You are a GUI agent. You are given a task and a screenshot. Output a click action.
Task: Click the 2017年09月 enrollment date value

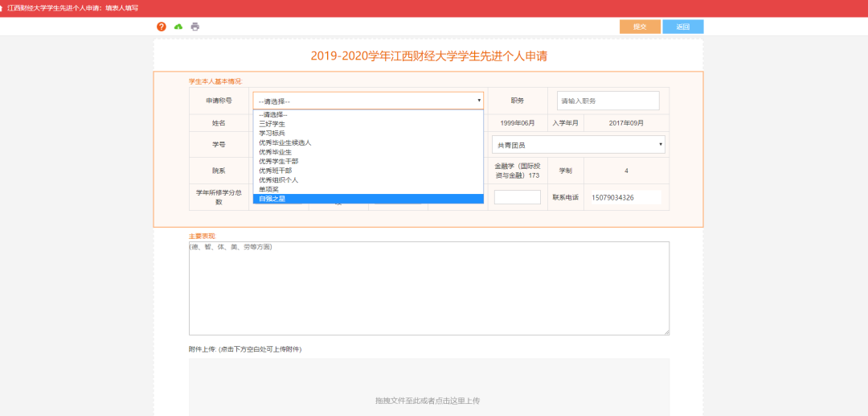626,123
